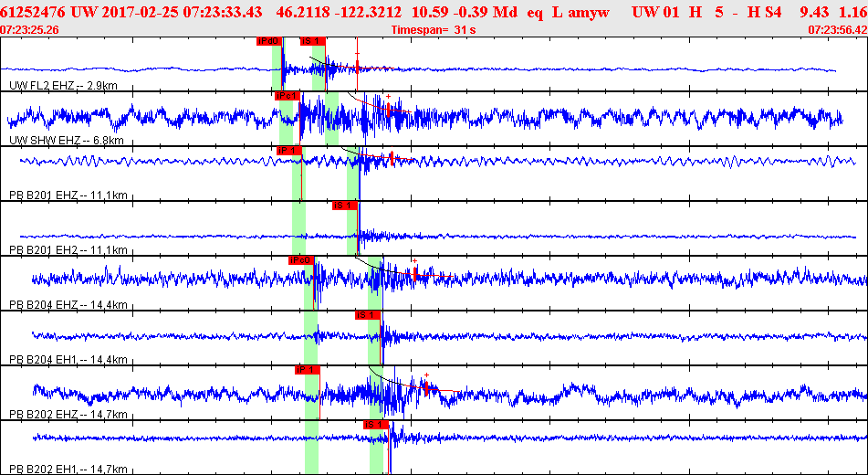Select the iS 1 pick on B201 EH2
The height and width of the screenshot is (475, 868).
pyautogui.click(x=345, y=206)
